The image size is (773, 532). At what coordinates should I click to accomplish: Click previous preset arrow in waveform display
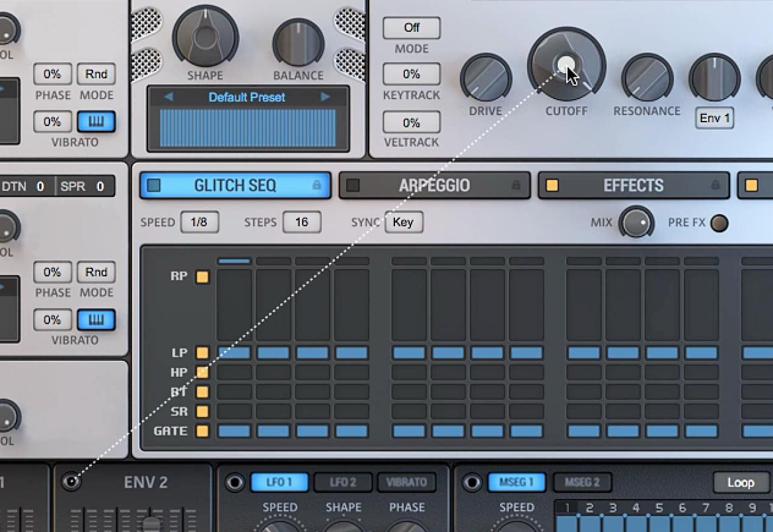tap(168, 96)
